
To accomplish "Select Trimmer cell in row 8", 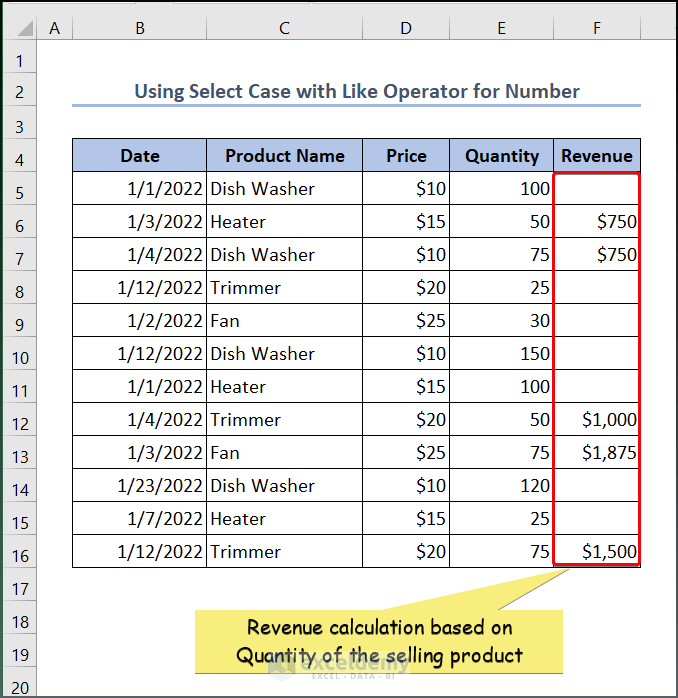I will coord(284,288).
